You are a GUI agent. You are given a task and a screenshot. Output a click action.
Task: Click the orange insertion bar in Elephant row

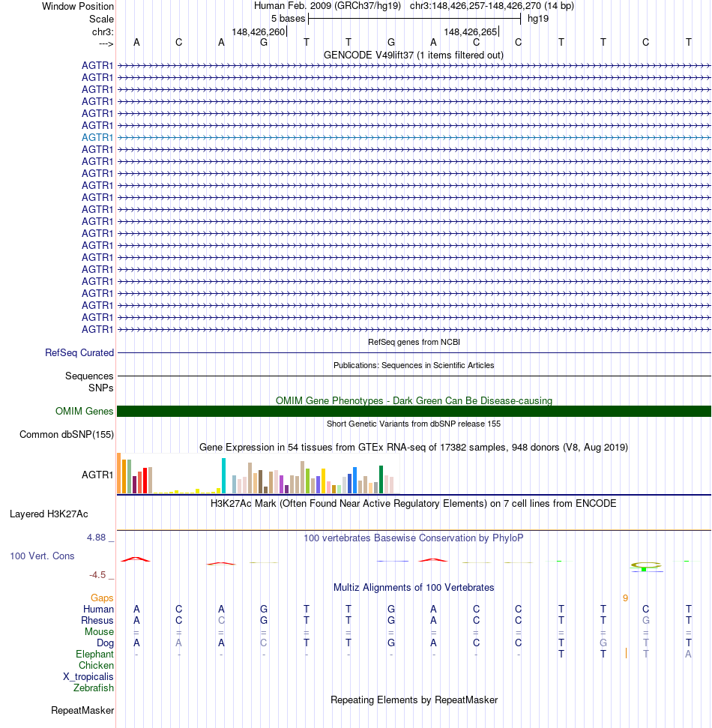tap(626, 654)
